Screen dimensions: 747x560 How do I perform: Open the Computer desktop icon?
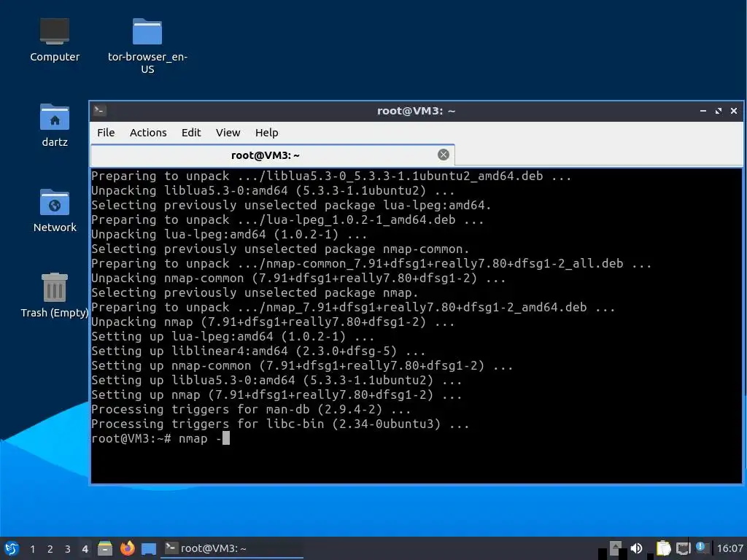(54, 40)
